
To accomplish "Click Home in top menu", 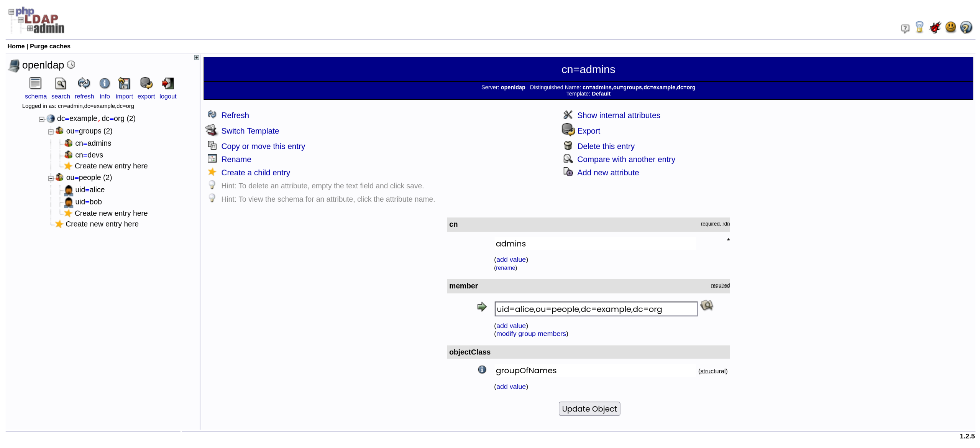I will [16, 46].
